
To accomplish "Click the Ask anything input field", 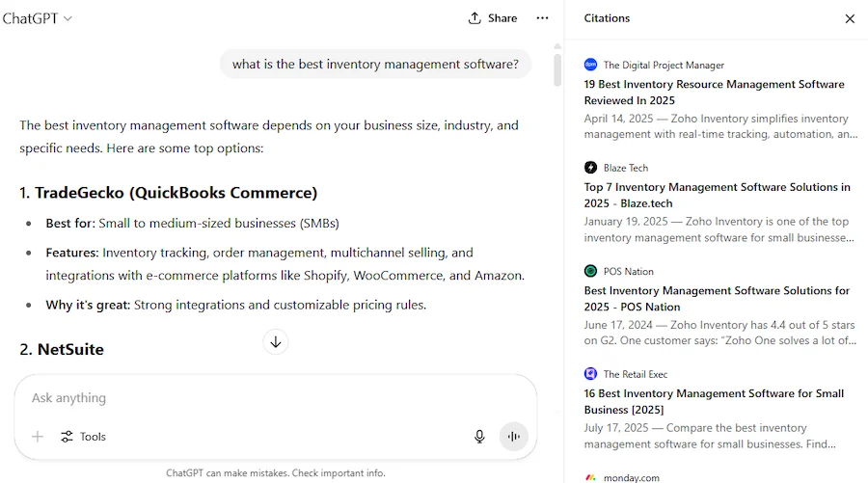I will pos(276,398).
